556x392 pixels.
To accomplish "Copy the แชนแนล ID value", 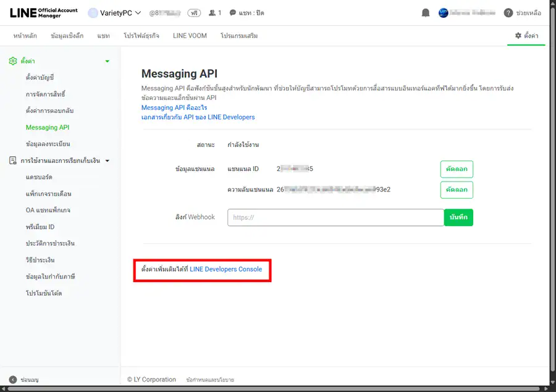I will point(457,169).
